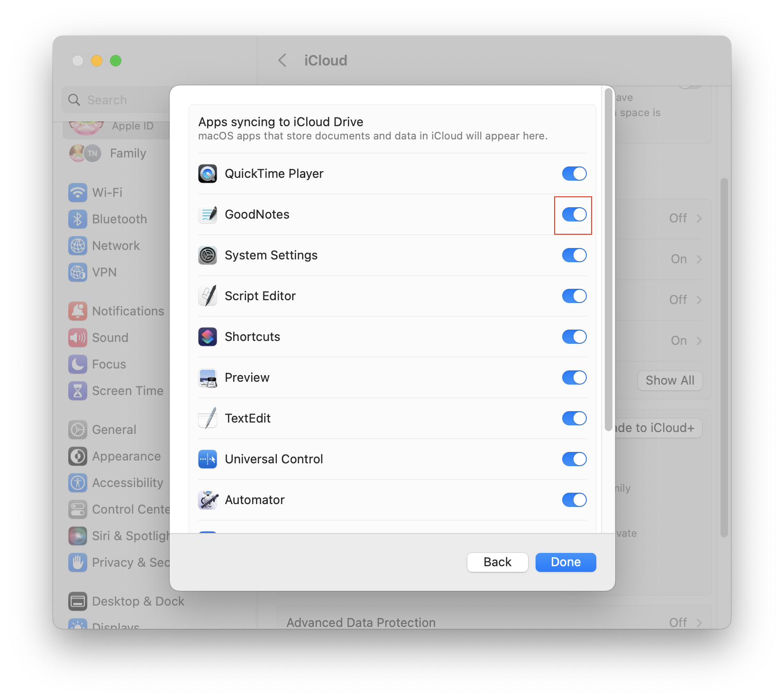The width and height of the screenshot is (784, 699).
Task: Click the Shortcuts app icon
Action: [x=208, y=337]
